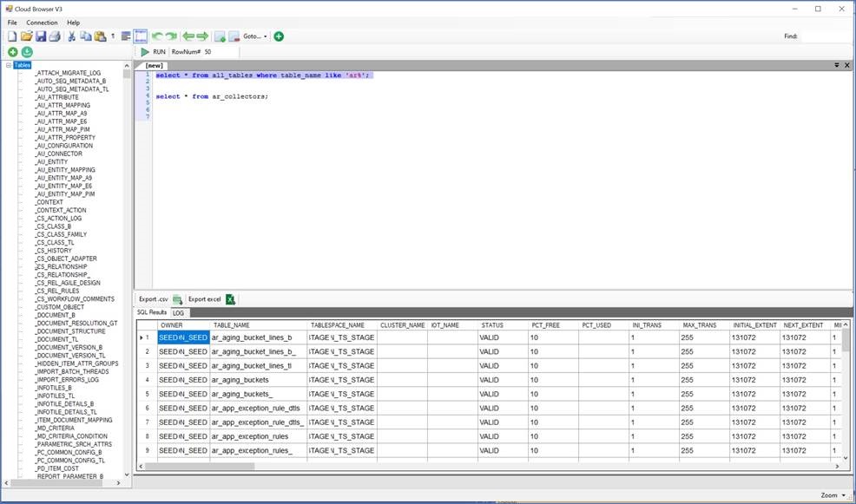
Task: Click the green Undo arrow
Action: click(x=157, y=36)
